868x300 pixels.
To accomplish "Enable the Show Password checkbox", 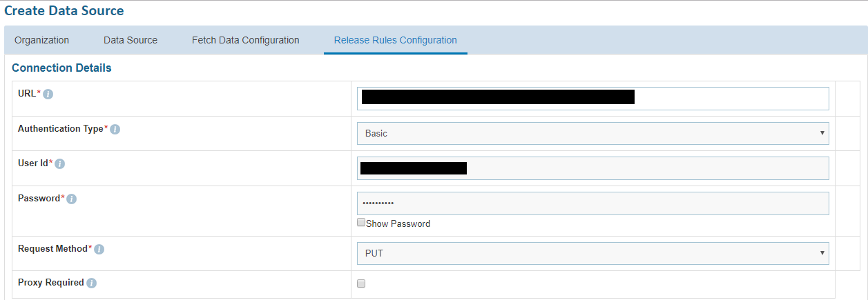I will click(361, 223).
